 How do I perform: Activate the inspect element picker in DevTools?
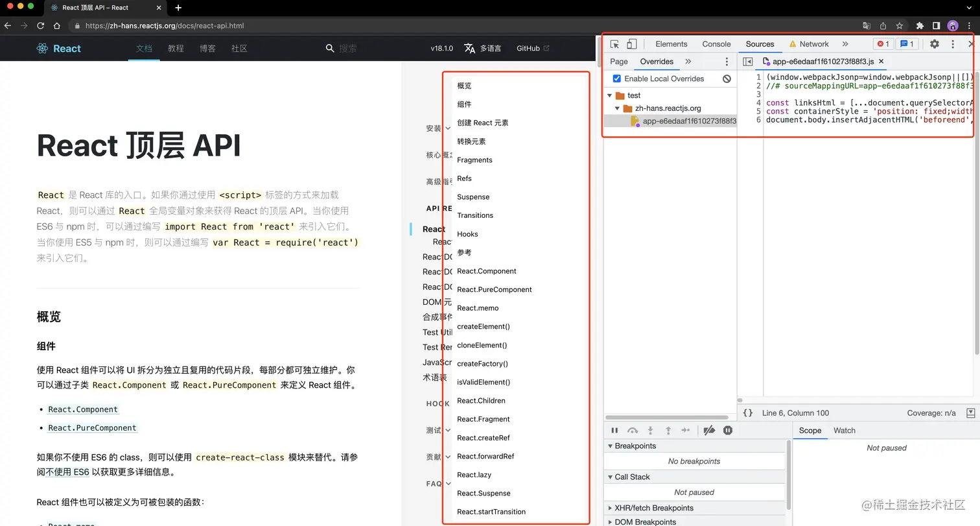coord(614,44)
